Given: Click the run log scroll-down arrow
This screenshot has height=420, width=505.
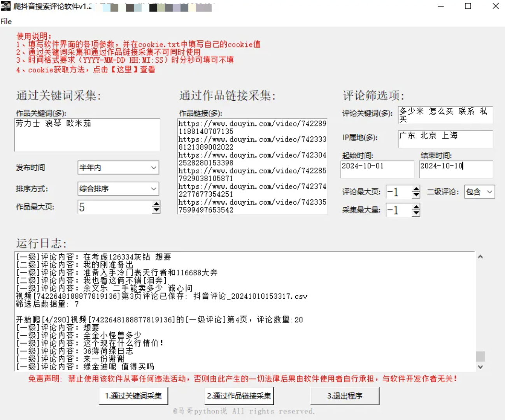Looking at the screenshot, I should pos(480,367).
